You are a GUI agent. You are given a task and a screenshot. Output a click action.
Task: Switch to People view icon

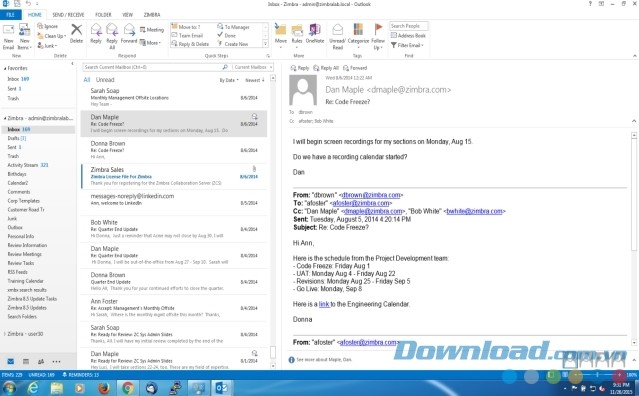click(x=41, y=361)
